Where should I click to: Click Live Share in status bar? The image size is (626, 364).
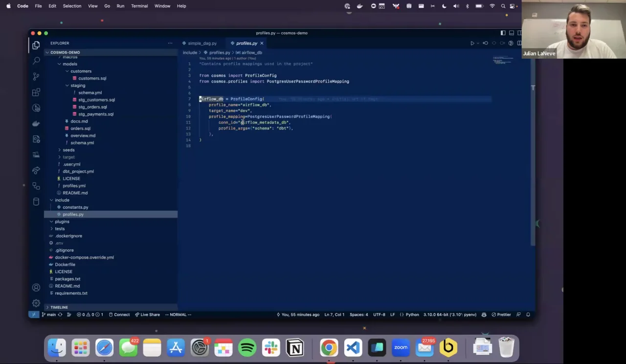(x=147, y=315)
